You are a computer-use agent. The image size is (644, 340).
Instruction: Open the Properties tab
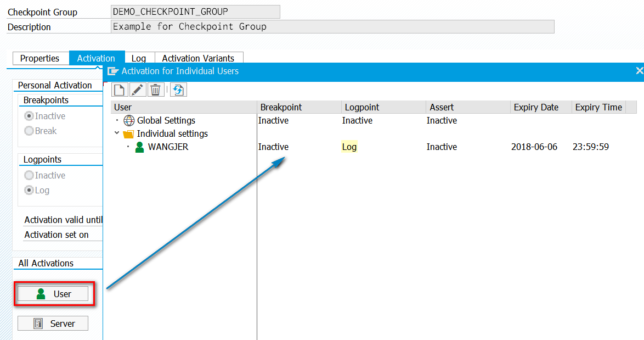(x=40, y=58)
